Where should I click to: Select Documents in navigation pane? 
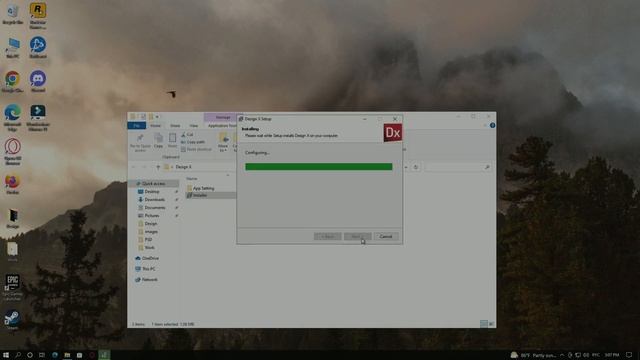coord(155,207)
